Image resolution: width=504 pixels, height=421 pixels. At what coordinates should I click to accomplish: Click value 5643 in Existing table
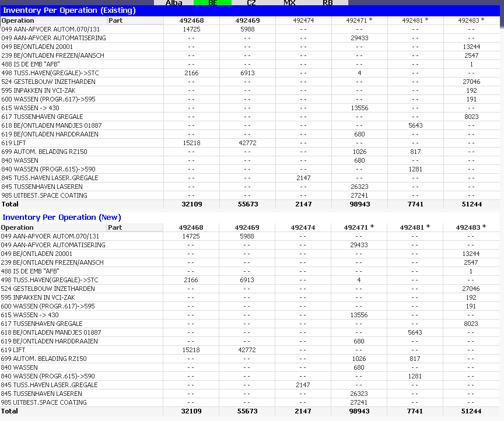[415, 125]
